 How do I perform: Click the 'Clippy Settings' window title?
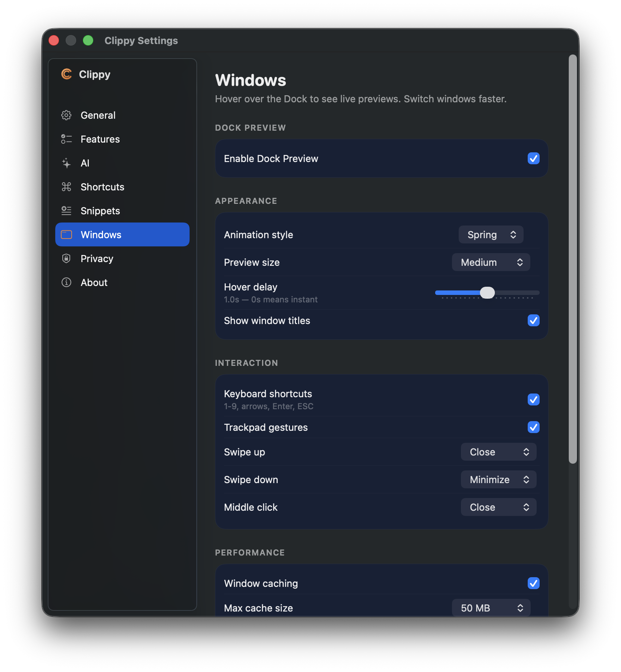[x=141, y=40]
